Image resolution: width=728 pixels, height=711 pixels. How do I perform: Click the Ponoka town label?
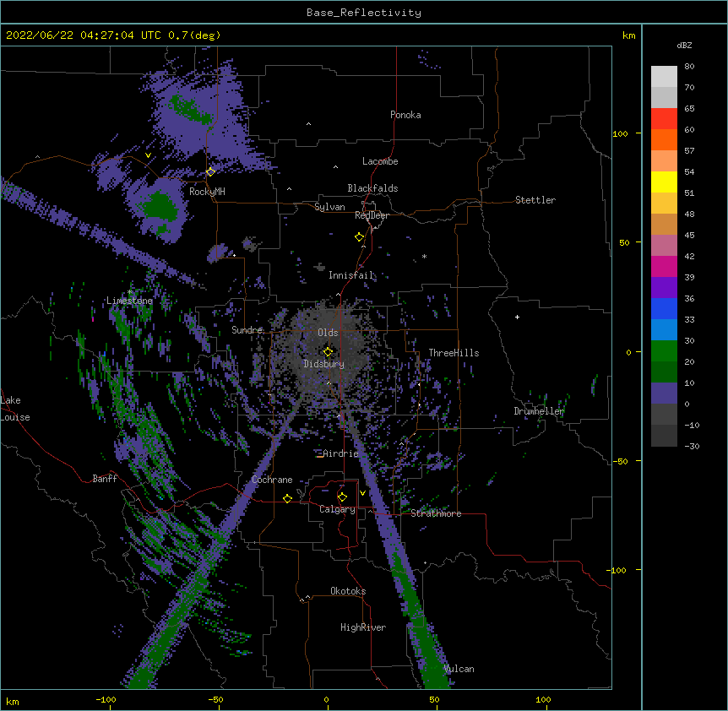405,115
